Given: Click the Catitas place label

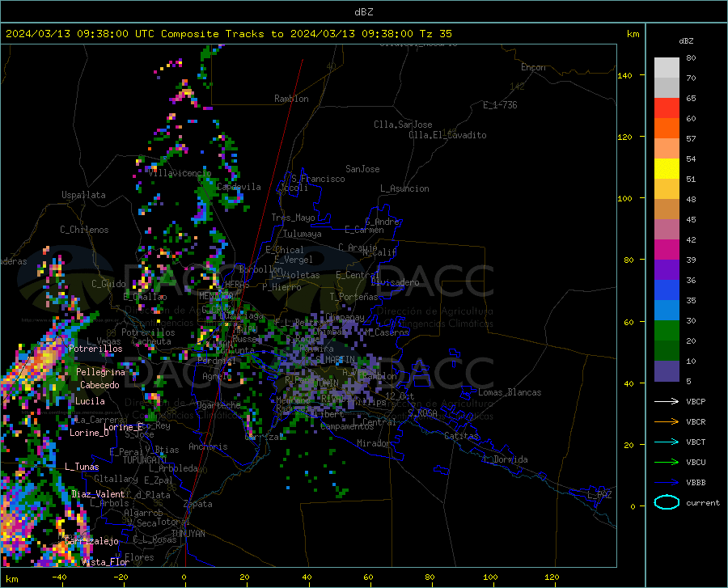Looking at the screenshot, I should pyautogui.click(x=461, y=436).
